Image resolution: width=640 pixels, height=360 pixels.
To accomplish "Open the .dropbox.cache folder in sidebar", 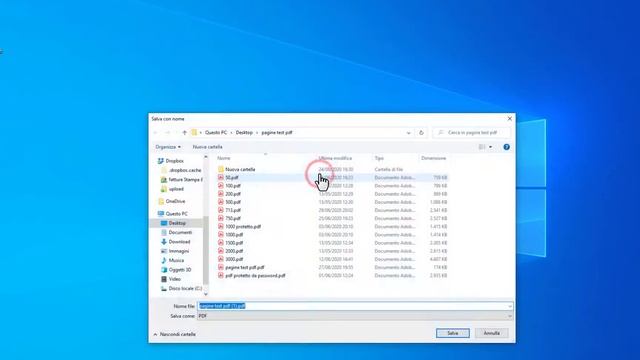I will point(184,170).
